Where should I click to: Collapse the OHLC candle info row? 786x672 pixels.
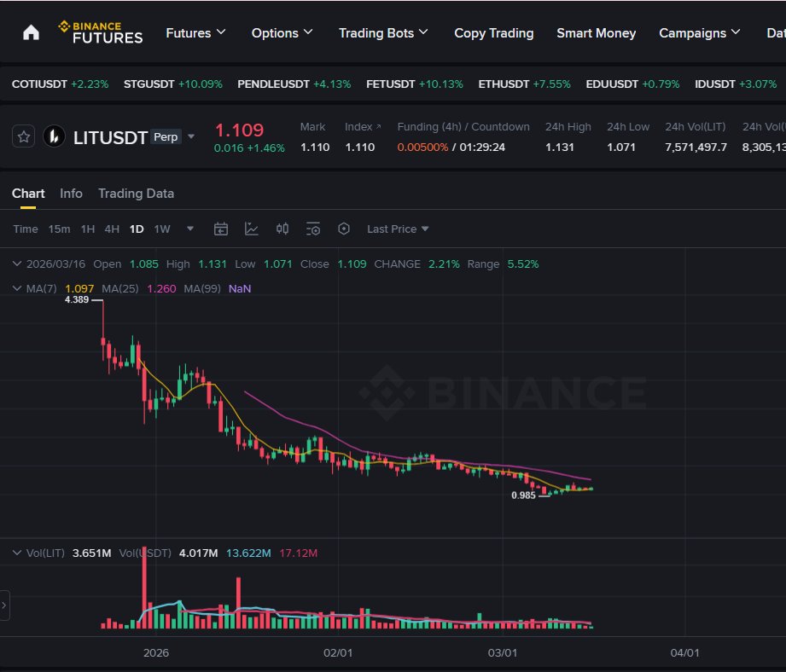click(16, 264)
